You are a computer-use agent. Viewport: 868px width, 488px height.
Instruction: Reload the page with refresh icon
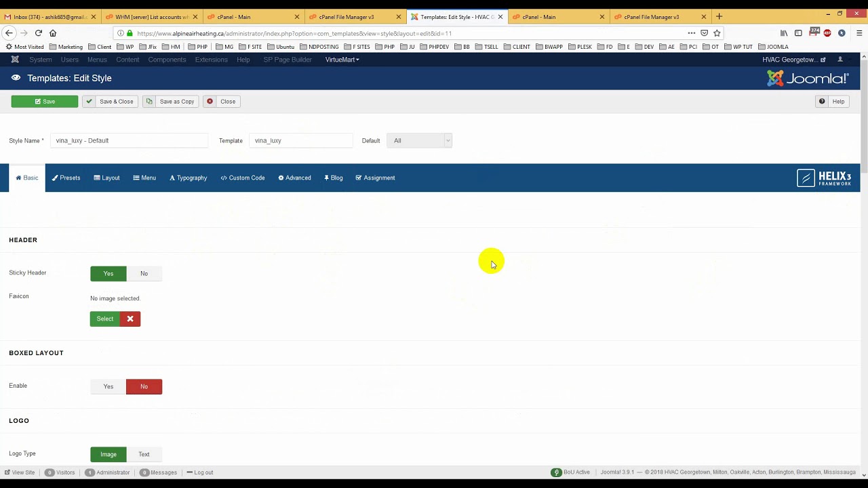tap(39, 33)
